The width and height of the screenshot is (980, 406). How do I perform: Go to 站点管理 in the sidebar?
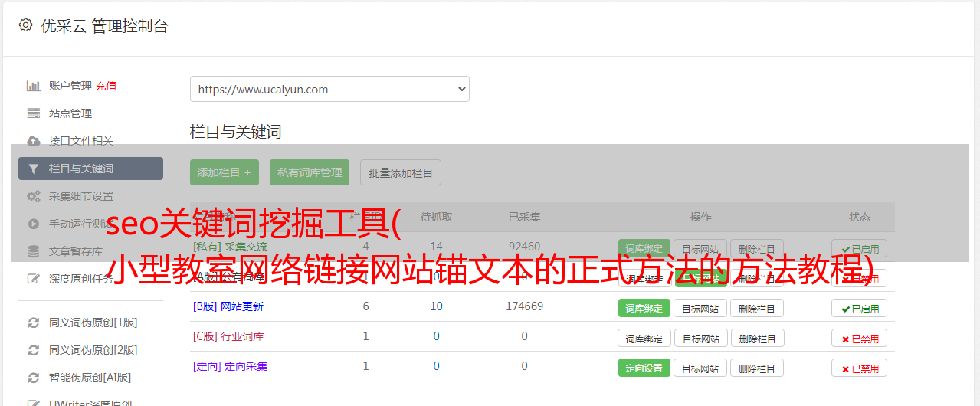(70, 113)
